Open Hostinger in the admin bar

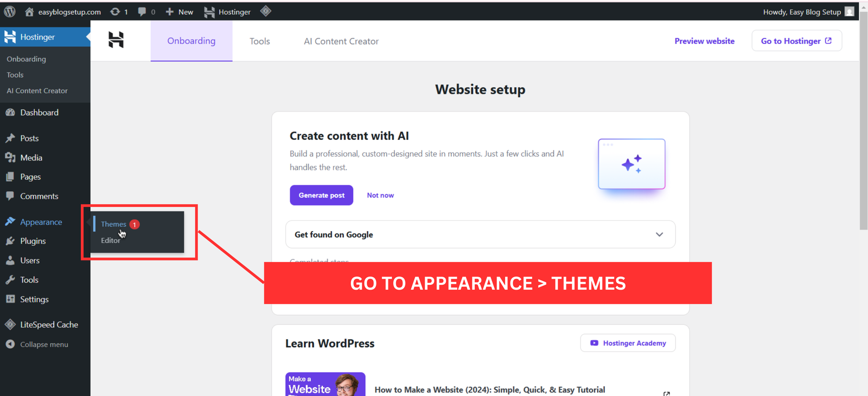(x=227, y=11)
